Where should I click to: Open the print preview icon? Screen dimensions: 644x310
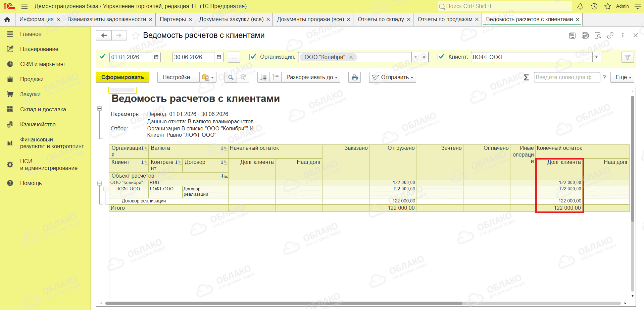tap(598, 36)
